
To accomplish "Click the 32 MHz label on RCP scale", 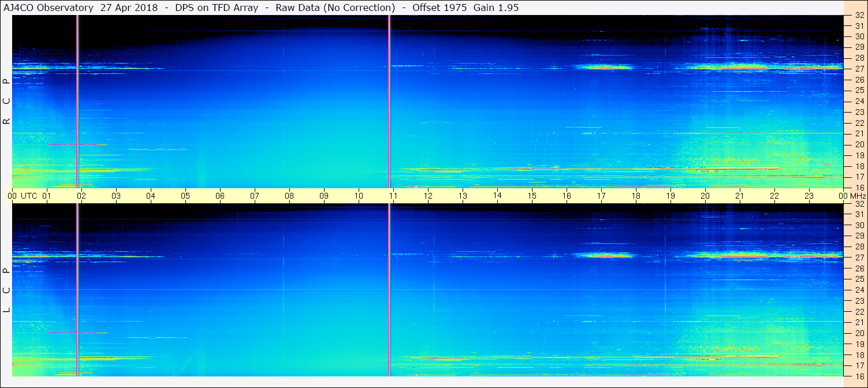I will coord(859,15).
